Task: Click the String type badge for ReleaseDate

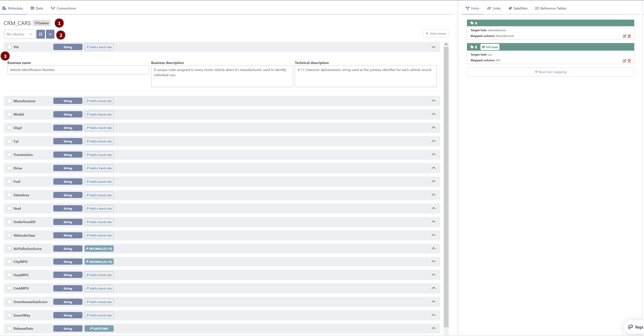Action: coord(68,329)
